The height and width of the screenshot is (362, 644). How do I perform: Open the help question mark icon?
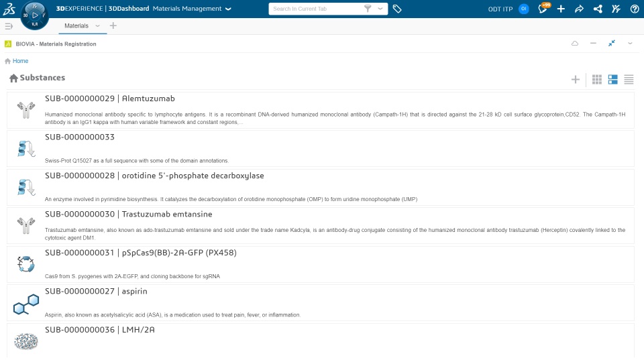(x=635, y=9)
